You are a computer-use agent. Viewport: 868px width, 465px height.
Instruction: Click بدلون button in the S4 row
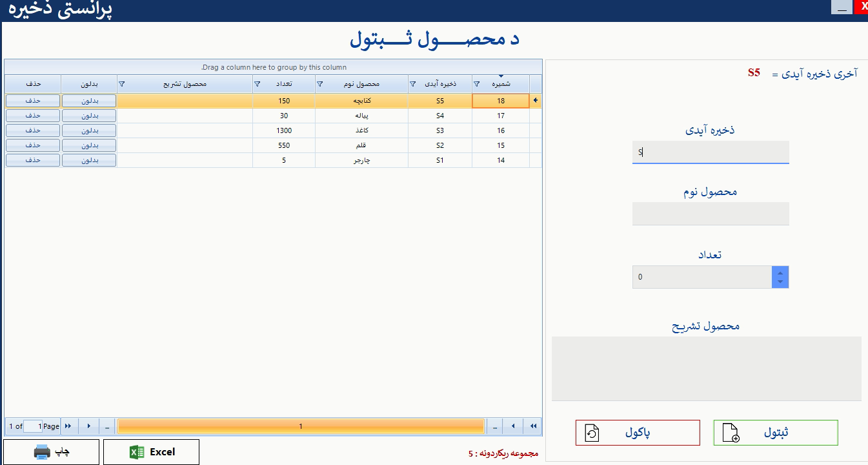(89, 116)
